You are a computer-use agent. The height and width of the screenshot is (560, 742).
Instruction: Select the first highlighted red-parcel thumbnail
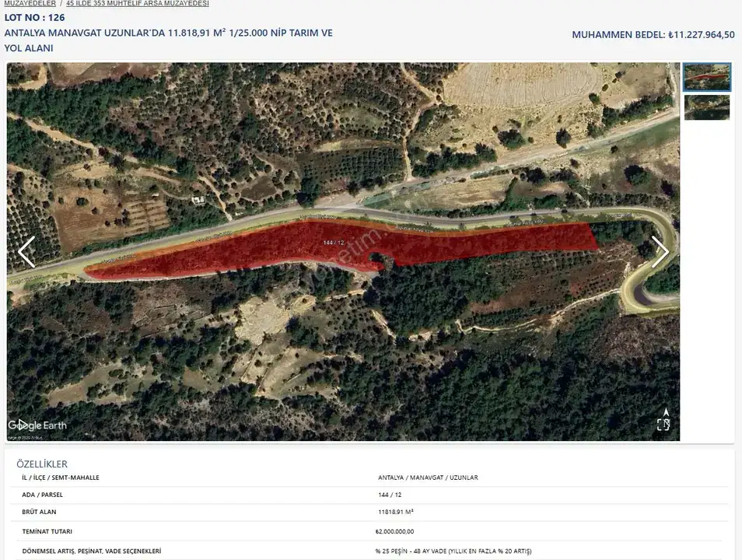point(706,77)
